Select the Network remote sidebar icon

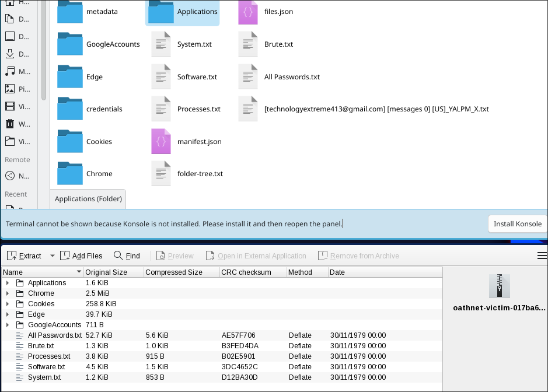(10, 176)
